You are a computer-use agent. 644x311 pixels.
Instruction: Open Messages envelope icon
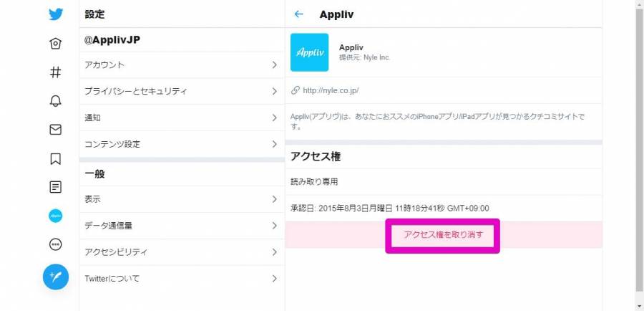click(x=55, y=130)
